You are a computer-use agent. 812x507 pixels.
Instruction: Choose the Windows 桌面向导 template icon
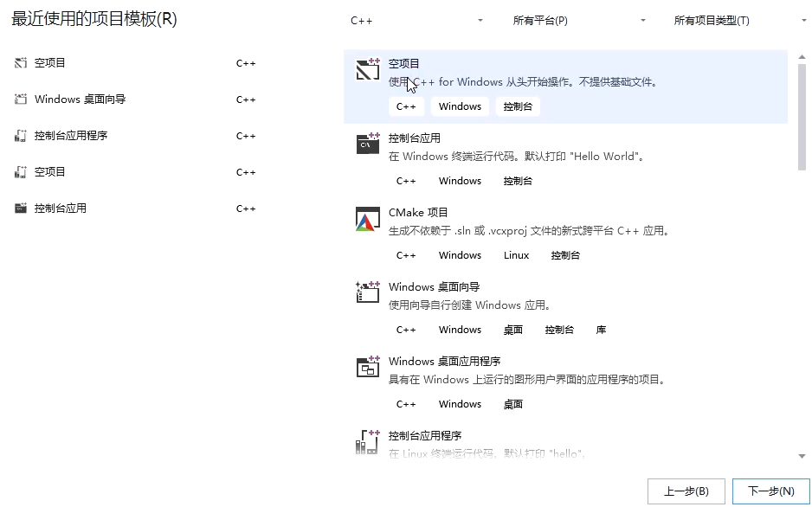(368, 292)
